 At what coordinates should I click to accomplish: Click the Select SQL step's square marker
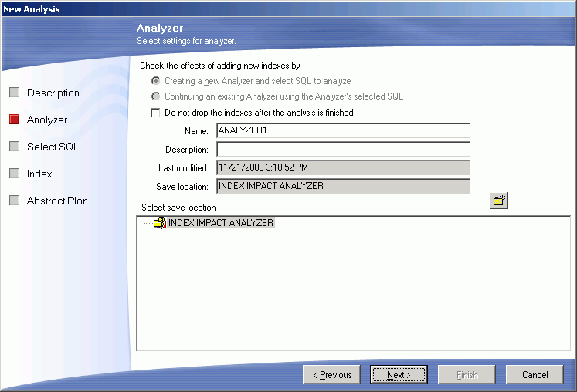15,147
